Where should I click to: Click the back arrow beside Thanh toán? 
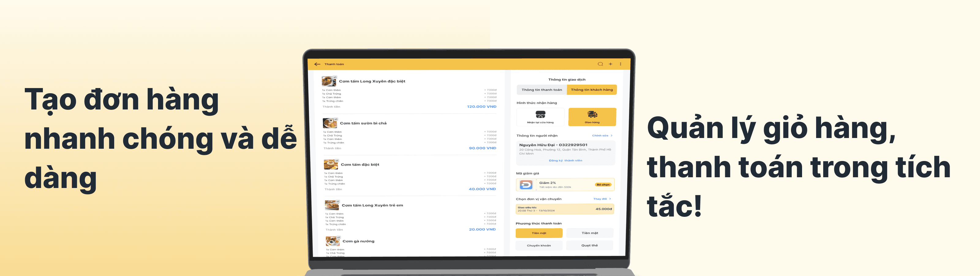(x=317, y=64)
